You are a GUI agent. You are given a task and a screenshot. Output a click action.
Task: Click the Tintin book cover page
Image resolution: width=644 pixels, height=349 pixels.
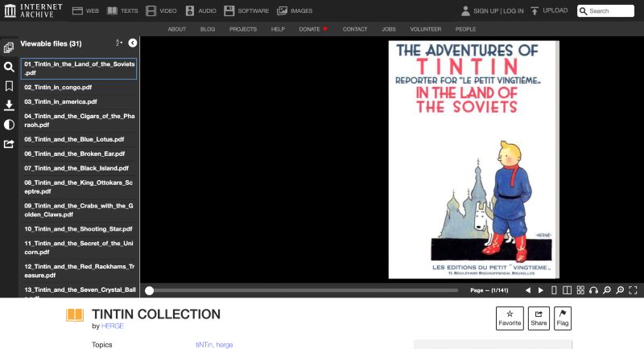click(x=473, y=159)
